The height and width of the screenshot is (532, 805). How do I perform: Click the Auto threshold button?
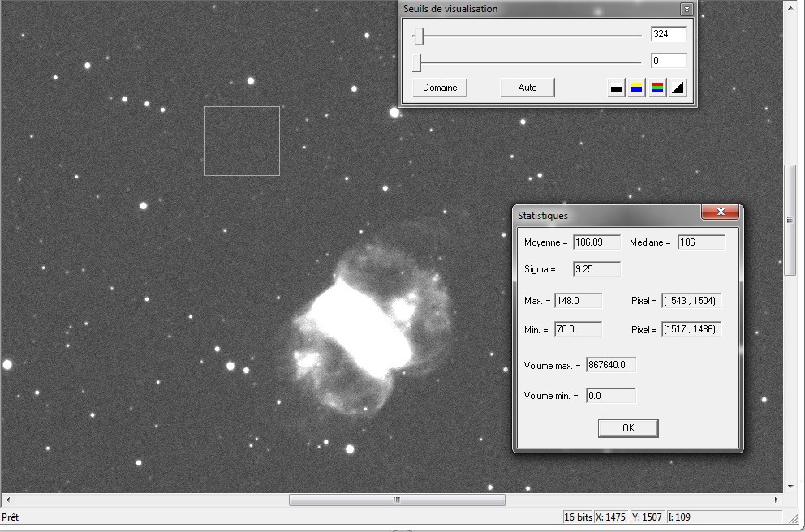527,88
